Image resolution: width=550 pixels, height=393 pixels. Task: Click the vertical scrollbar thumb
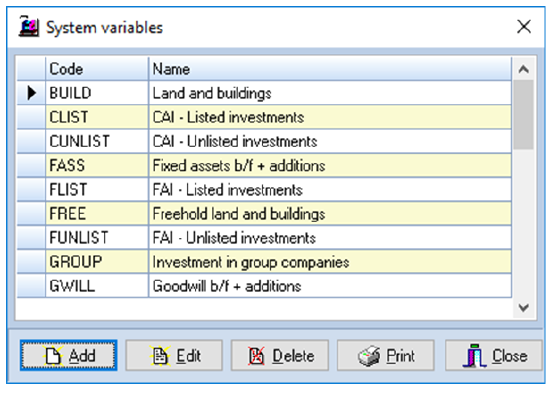click(x=524, y=115)
